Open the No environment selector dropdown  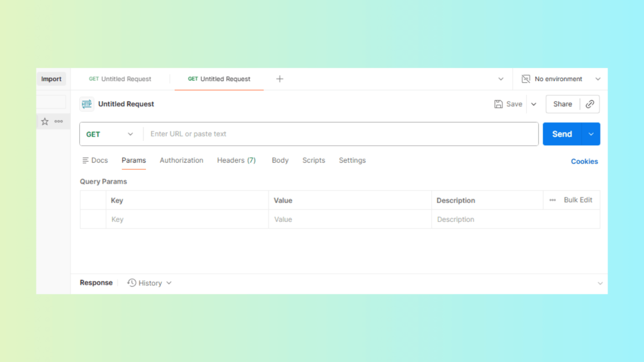tap(597, 79)
